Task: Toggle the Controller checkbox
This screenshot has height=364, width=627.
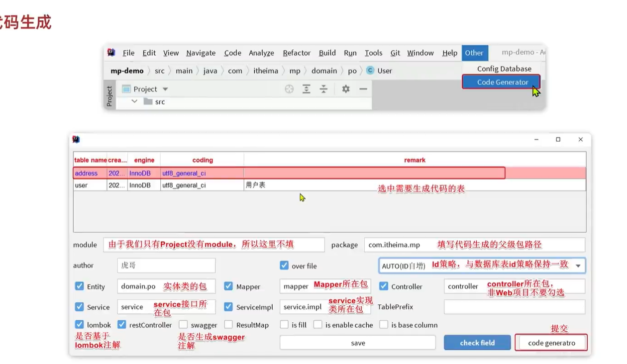Action: (384, 286)
